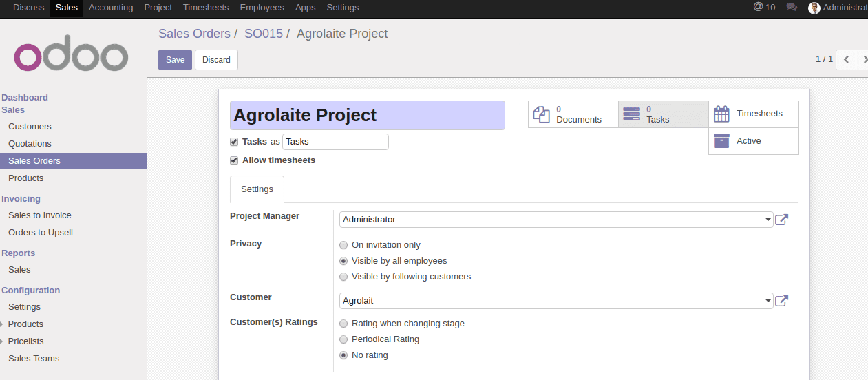Click the Save button
This screenshot has width=868, height=380.
(x=175, y=60)
